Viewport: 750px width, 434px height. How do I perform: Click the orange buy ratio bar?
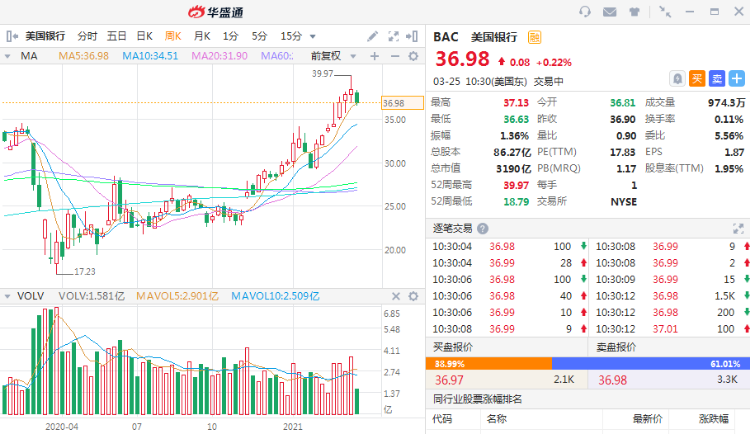click(x=490, y=363)
